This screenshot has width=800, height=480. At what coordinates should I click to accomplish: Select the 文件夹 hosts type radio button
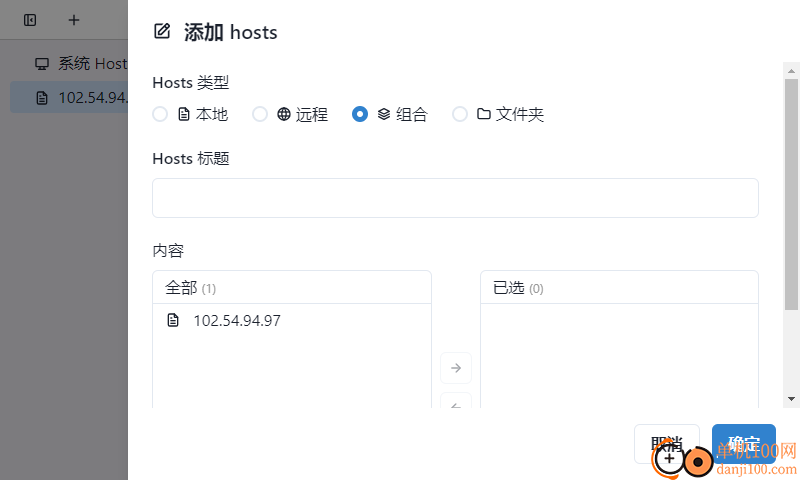click(x=460, y=114)
